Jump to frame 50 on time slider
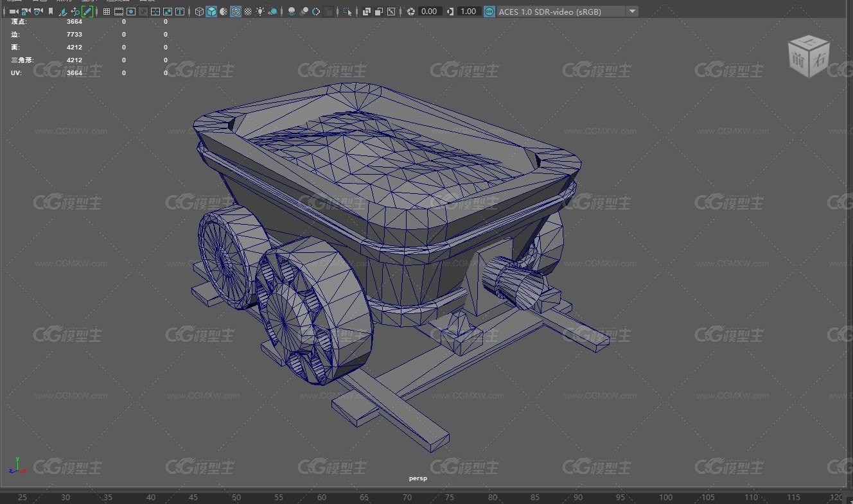This screenshot has width=853, height=504. tap(236, 498)
